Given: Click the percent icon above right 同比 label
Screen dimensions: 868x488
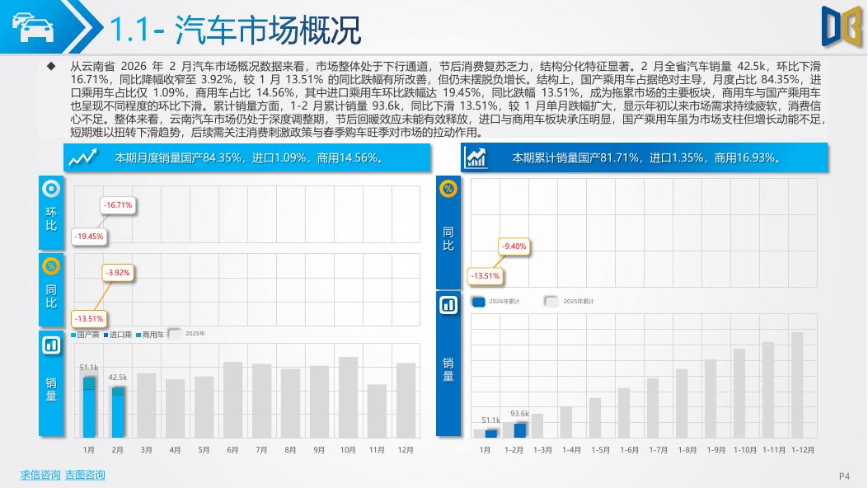Looking at the screenshot, I should tap(448, 189).
